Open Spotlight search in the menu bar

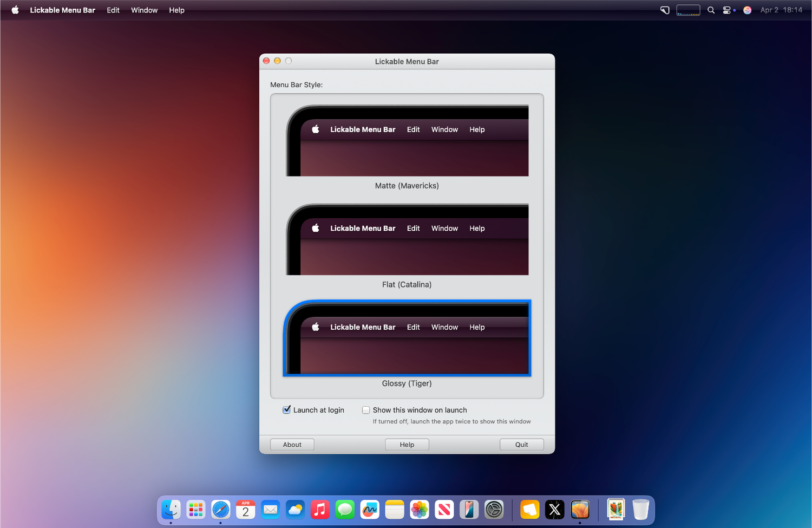(x=711, y=10)
